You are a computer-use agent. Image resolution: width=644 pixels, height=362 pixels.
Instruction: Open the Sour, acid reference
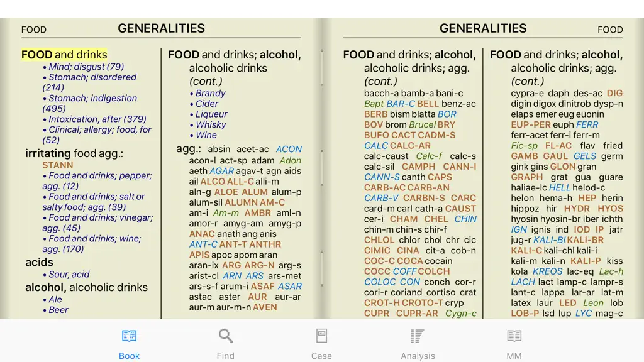[69, 274]
